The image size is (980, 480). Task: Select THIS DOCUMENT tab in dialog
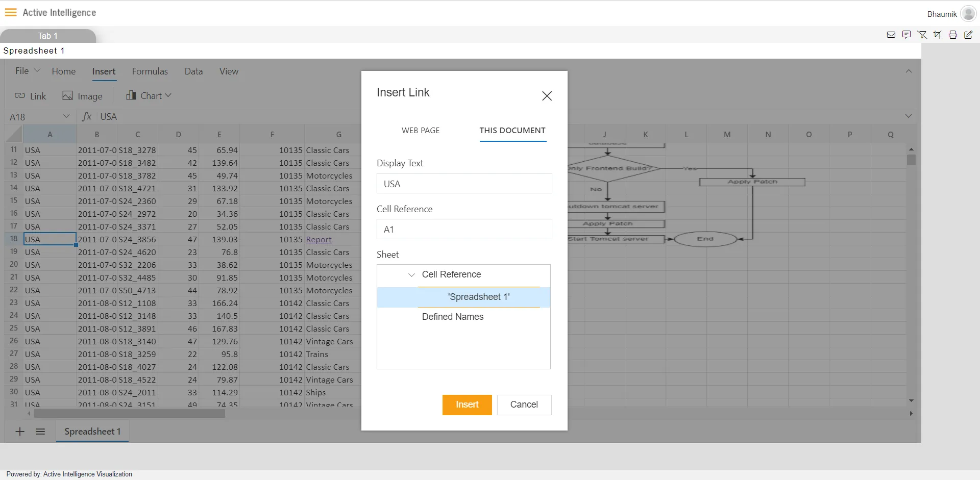click(512, 131)
